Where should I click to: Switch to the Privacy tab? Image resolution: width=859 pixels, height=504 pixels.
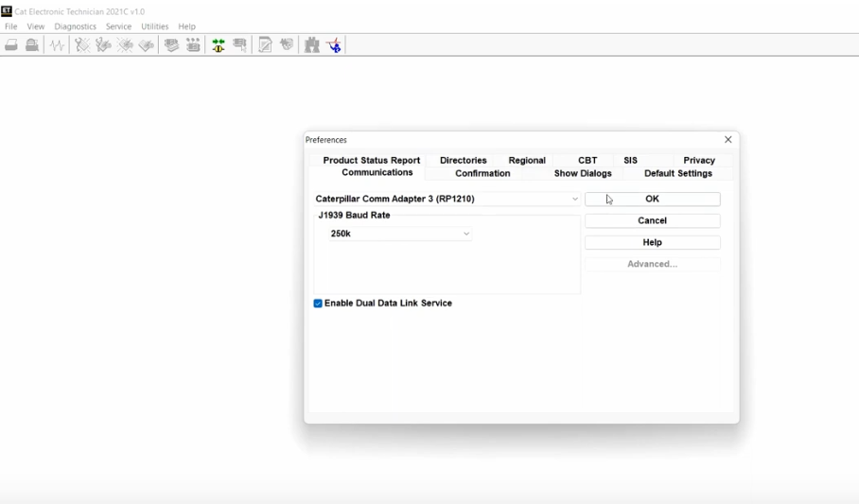click(699, 161)
